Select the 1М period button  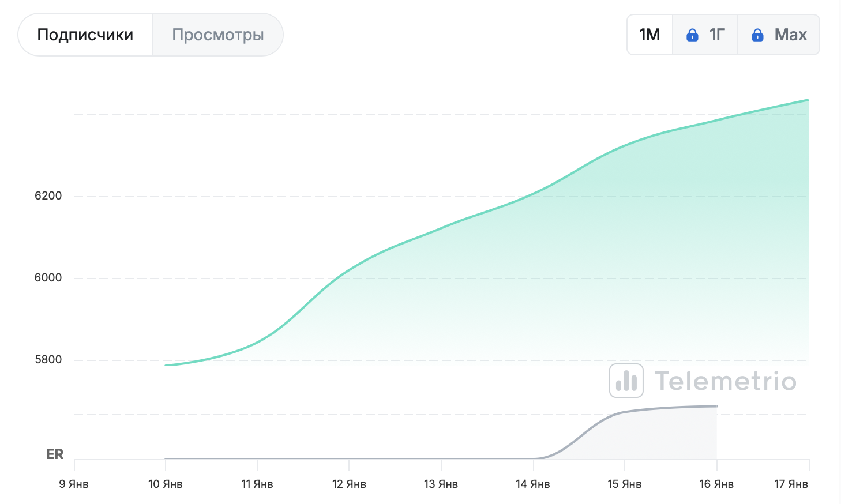[649, 35]
